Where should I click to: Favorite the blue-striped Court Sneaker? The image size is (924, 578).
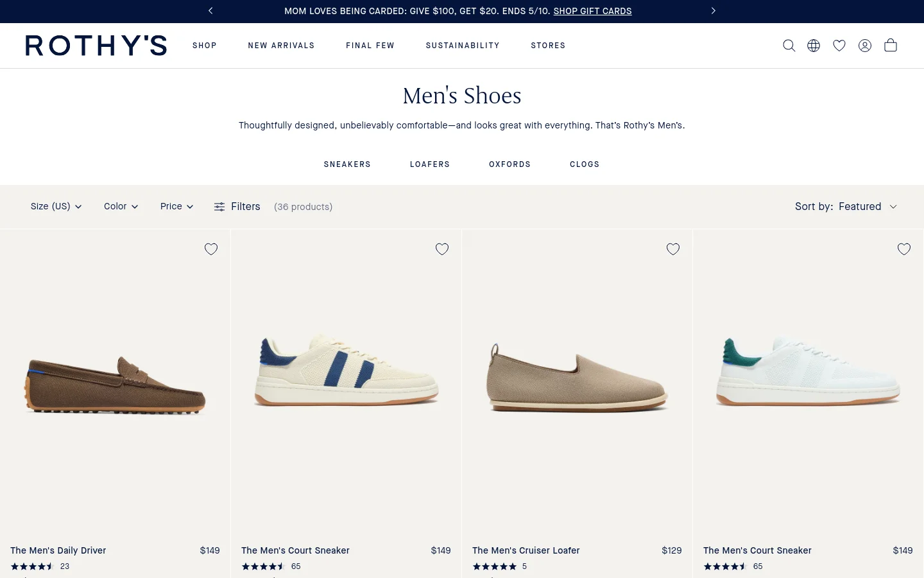tap(442, 249)
